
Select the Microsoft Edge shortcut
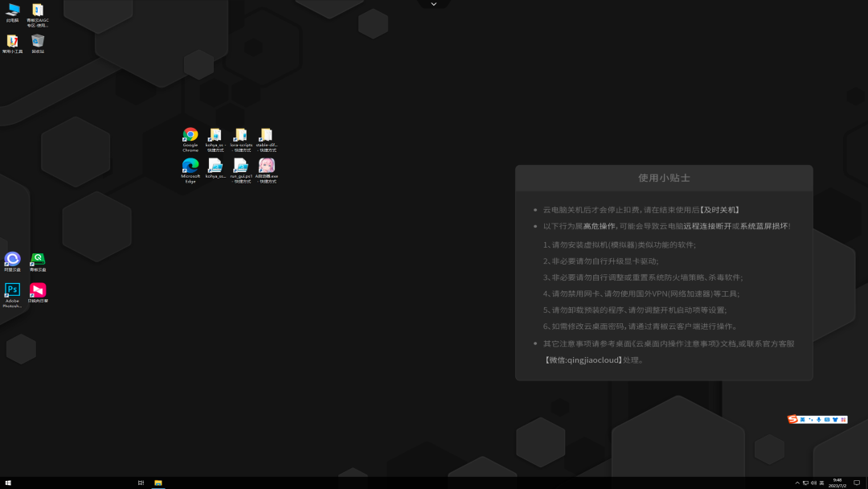[x=190, y=171]
